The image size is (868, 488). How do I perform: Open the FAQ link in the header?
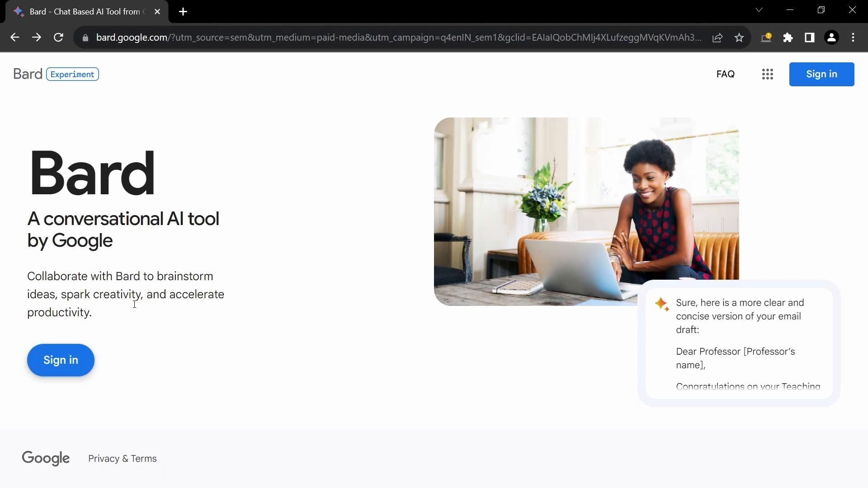725,74
